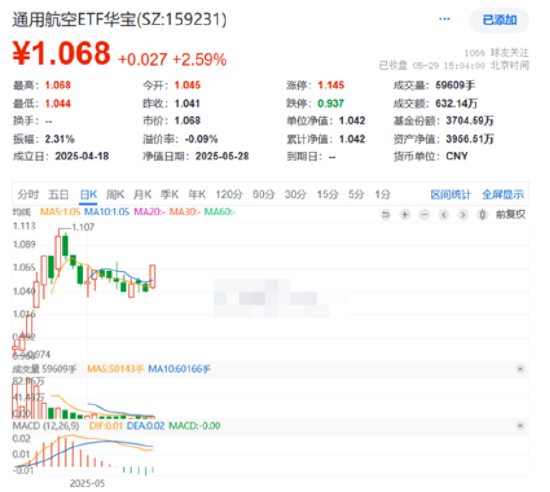Image resolution: width=550 pixels, height=492 pixels.
Task: Click the MA10:1.05 indicator label
Action: [107, 212]
